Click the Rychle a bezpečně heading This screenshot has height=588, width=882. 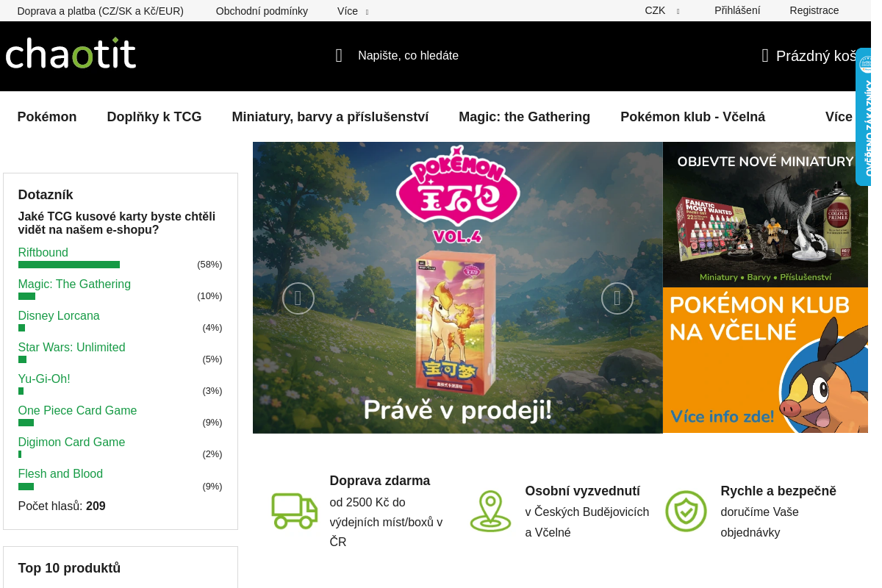tap(778, 491)
